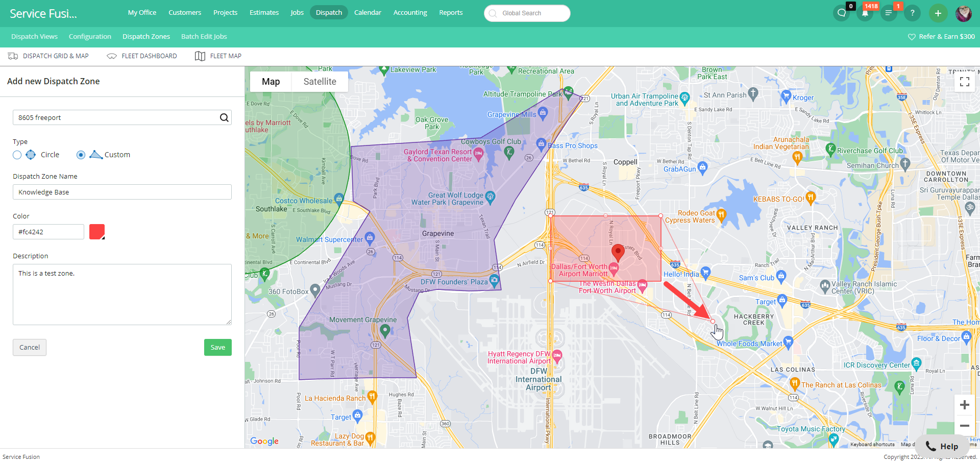Screen dimensions: 980x465
Task: Open the help question mark icon
Action: point(912,13)
